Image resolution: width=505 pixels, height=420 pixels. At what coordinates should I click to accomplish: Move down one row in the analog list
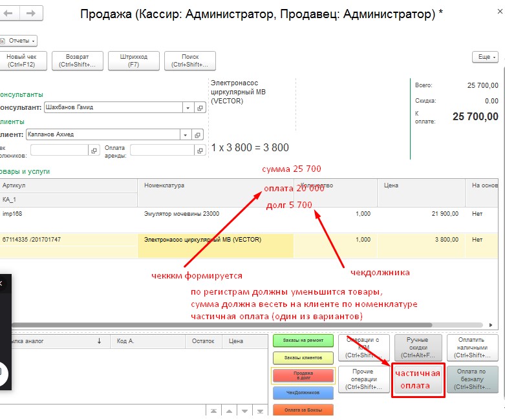244,411
